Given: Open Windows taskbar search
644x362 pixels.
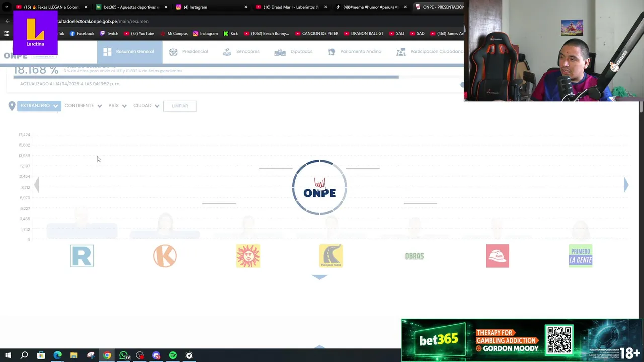Looking at the screenshot, I should (24, 355).
